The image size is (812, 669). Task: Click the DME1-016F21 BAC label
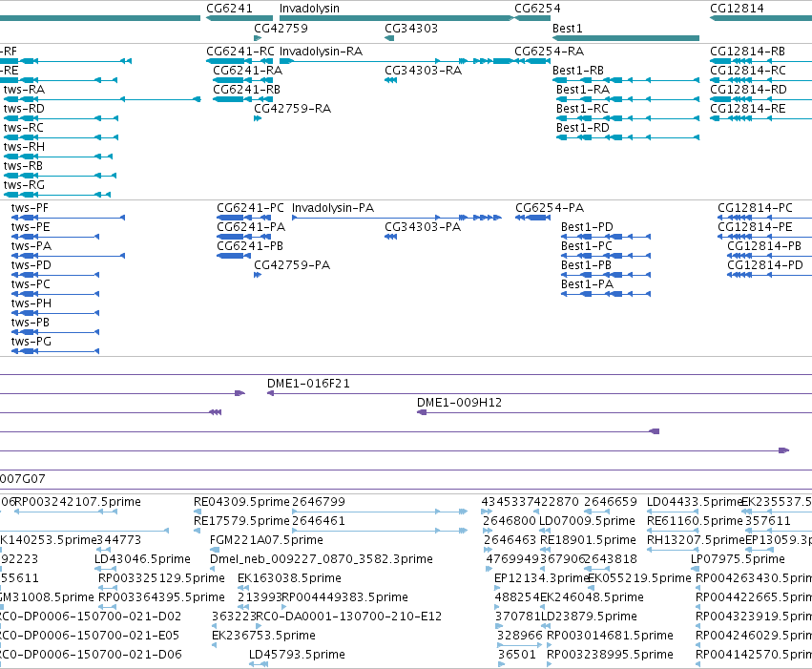coord(308,384)
